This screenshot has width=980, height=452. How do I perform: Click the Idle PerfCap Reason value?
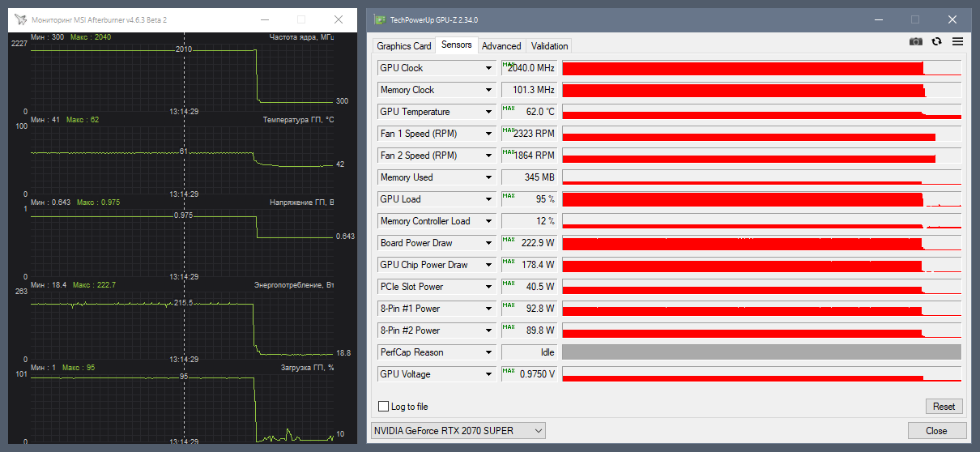coord(530,352)
